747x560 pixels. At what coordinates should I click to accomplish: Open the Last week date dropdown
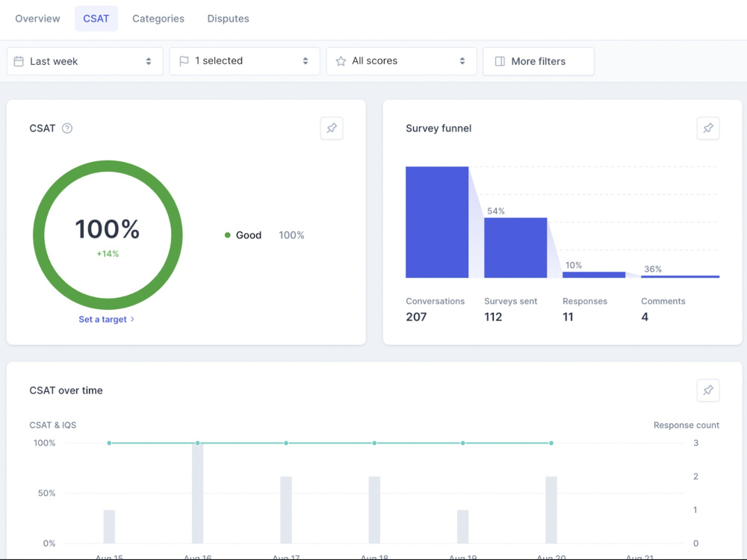pyautogui.click(x=85, y=61)
